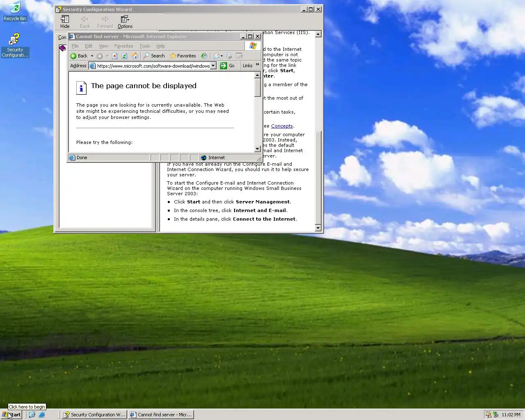
Task: Click the IE Forward arrow button
Action: point(99,56)
